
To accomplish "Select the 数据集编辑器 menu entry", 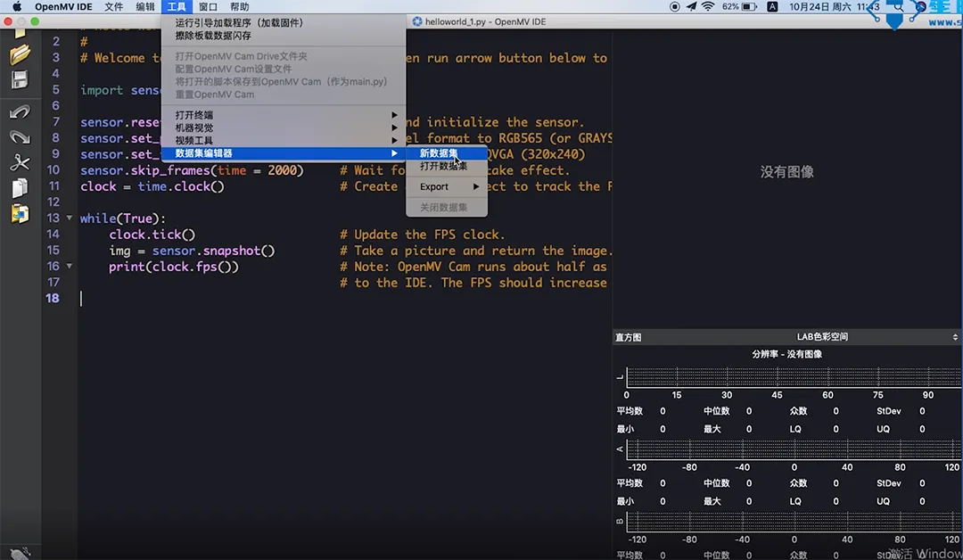I will click(x=284, y=152).
